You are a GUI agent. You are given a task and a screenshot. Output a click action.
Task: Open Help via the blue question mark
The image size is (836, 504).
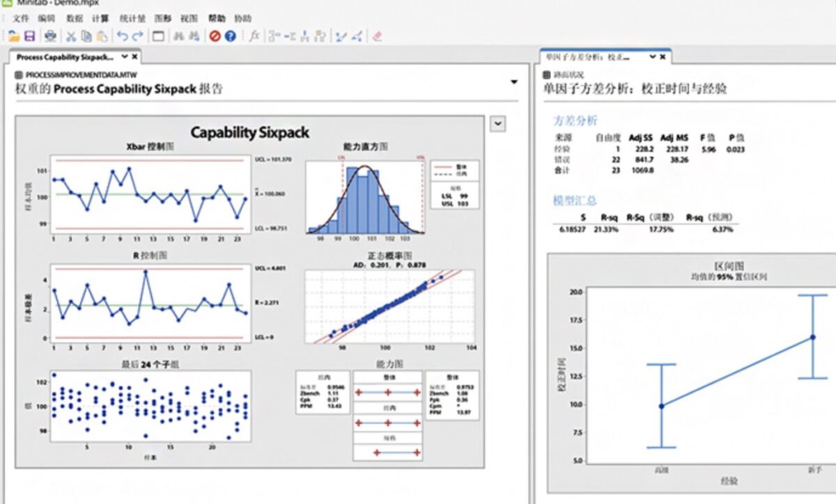click(230, 36)
